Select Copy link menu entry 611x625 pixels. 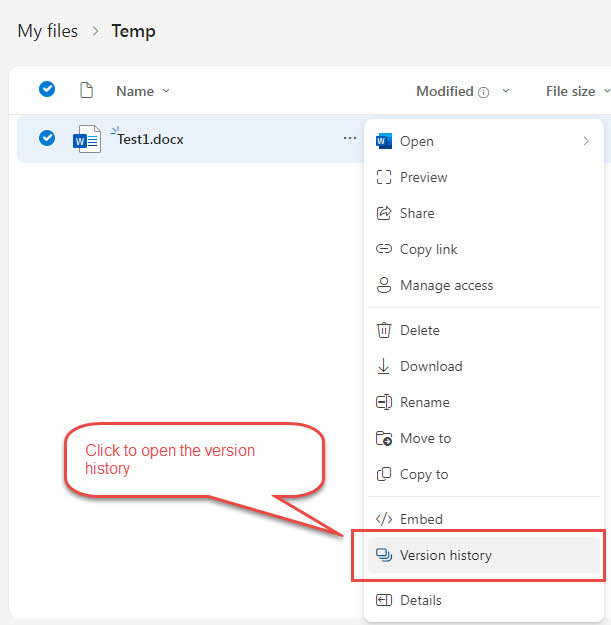coord(483,249)
